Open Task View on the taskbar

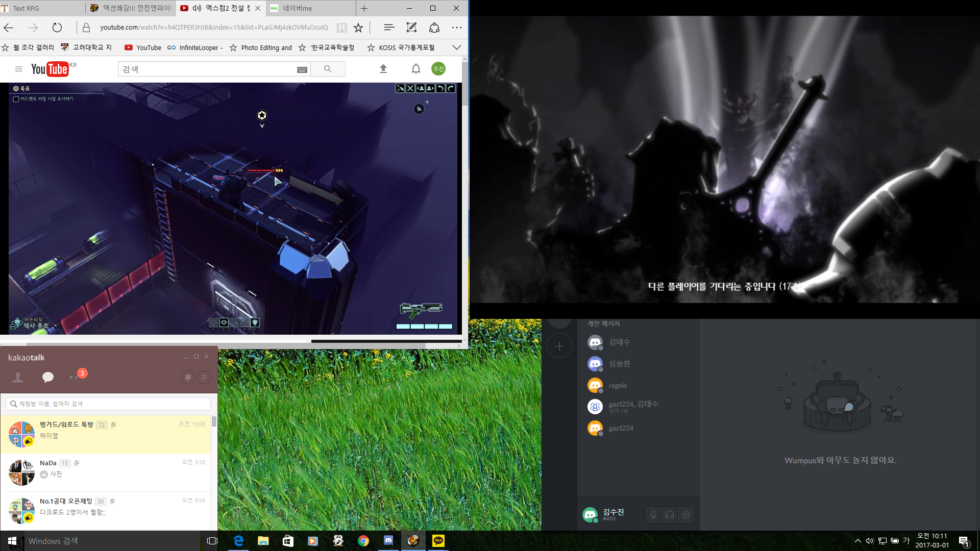coord(212,541)
